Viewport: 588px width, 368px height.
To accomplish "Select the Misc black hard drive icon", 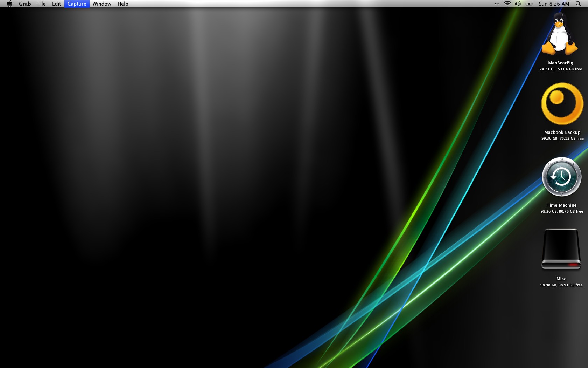I will pos(561,249).
